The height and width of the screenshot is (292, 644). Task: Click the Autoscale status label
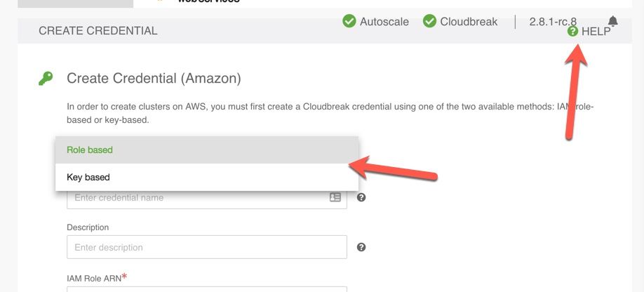[384, 22]
